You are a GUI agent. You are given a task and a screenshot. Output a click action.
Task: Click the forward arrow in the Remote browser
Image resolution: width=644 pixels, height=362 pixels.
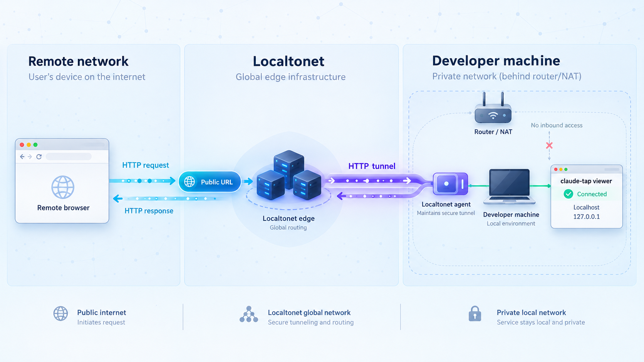(30, 157)
